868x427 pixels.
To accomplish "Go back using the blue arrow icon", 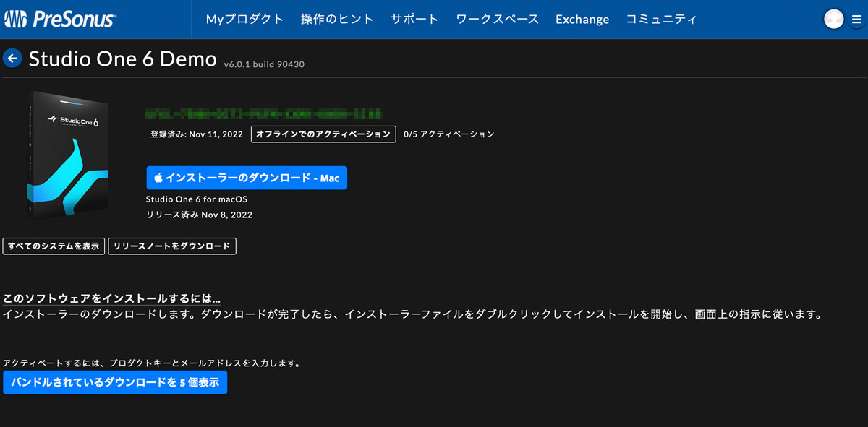I will [12, 59].
